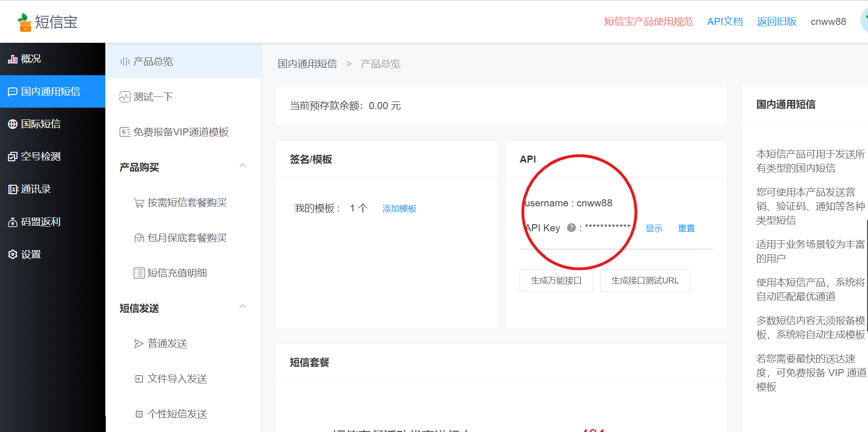
Task: Select 国内通用短信 in the sidebar
Action: [x=53, y=91]
